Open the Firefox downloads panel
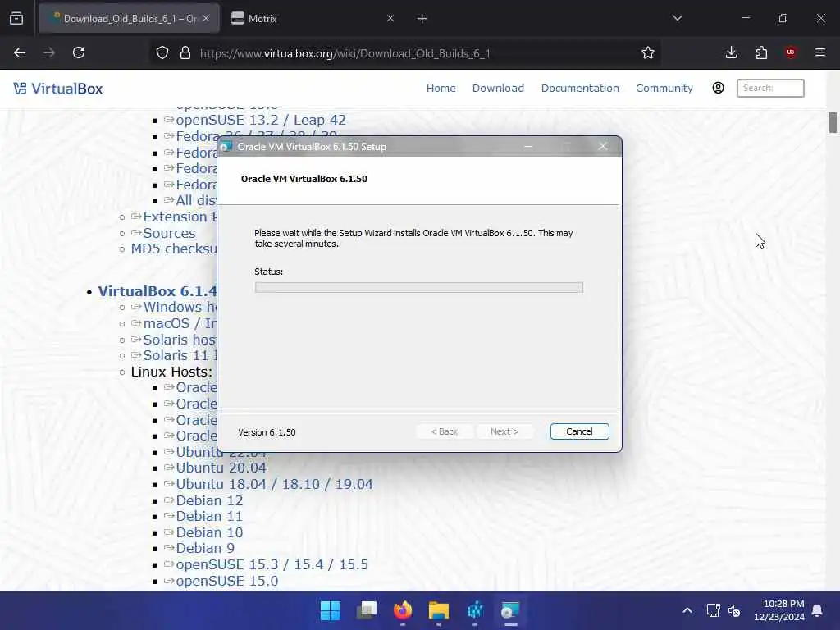This screenshot has width=840, height=630. [x=731, y=52]
